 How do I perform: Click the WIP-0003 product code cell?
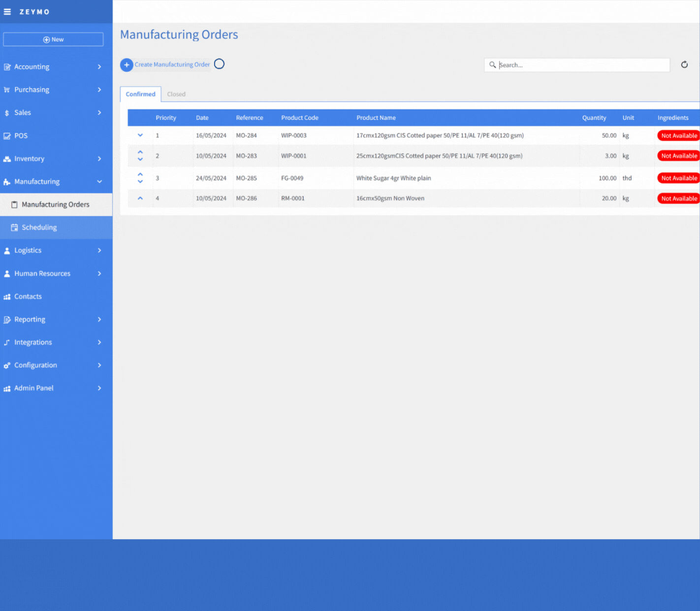(294, 135)
